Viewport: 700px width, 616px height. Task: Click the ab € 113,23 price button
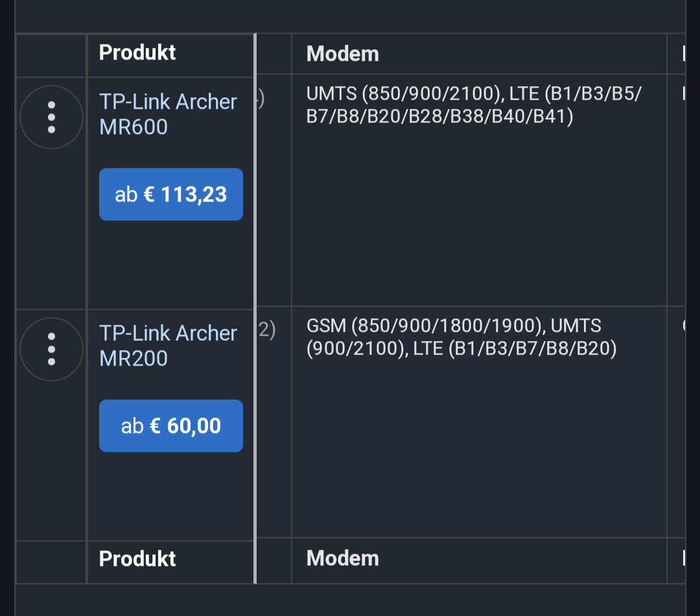[x=171, y=195]
